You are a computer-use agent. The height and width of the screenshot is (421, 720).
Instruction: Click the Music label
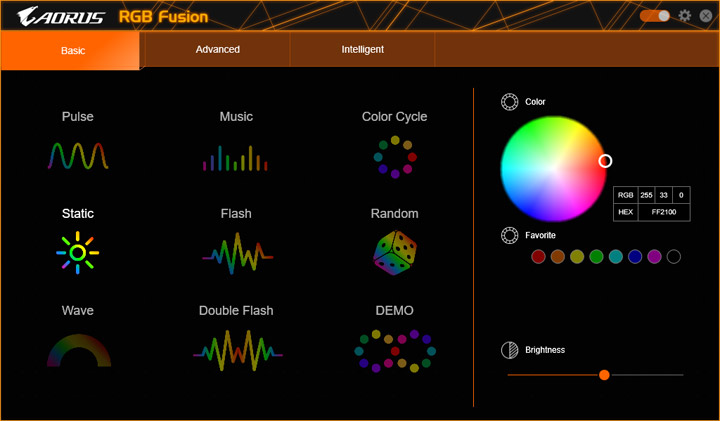[236, 117]
